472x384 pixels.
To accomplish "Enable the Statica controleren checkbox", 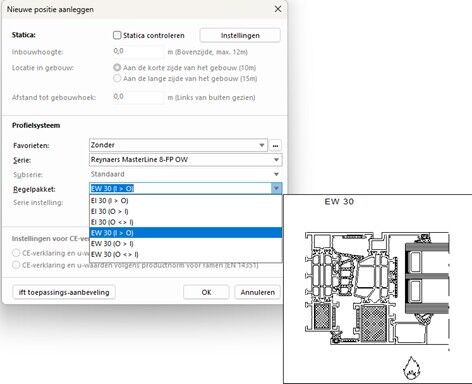I will point(117,35).
